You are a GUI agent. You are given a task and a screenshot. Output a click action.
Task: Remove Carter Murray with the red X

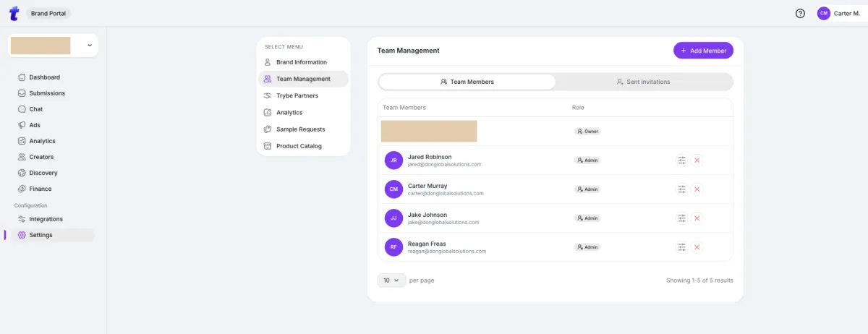[x=697, y=189]
